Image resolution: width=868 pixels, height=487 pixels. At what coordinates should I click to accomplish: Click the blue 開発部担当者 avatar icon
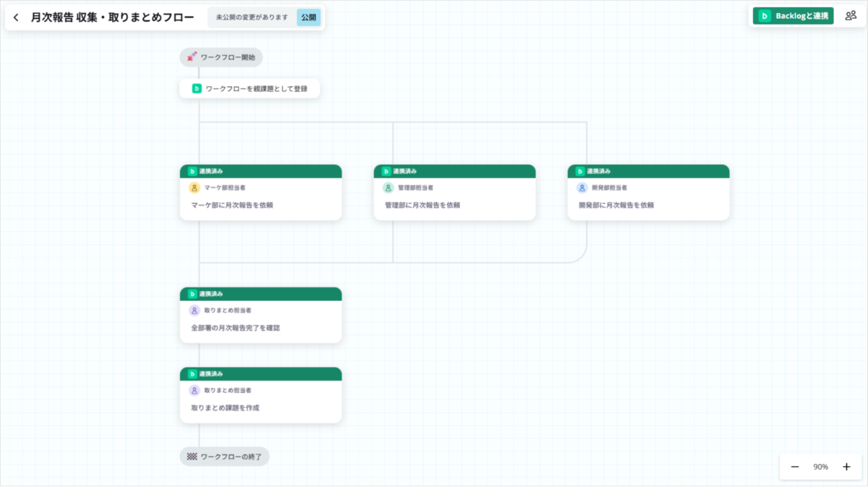click(582, 187)
